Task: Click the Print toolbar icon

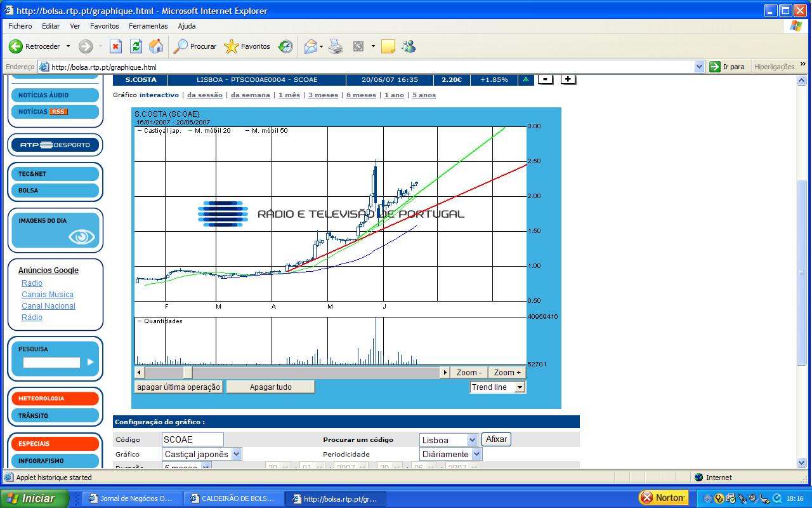Action: [x=336, y=46]
